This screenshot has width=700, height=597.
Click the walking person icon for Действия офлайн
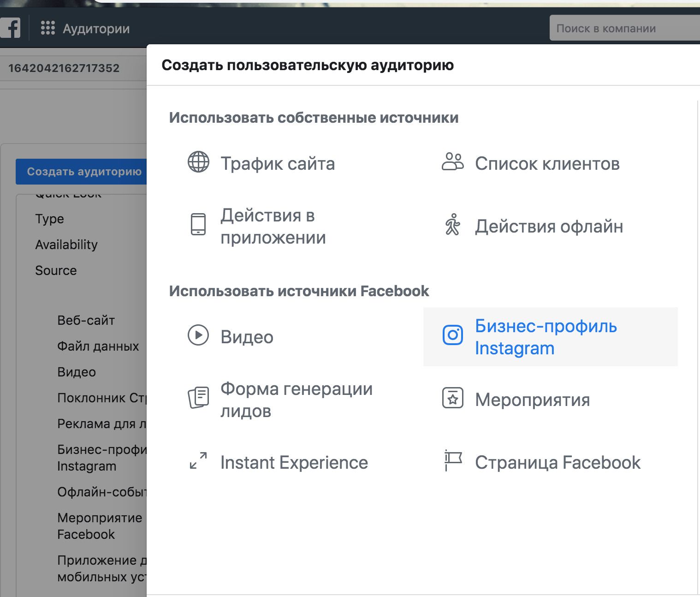(x=453, y=224)
